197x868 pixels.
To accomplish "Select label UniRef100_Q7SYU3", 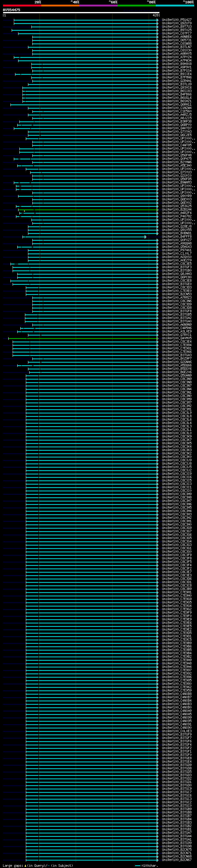I will coord(176,172).
